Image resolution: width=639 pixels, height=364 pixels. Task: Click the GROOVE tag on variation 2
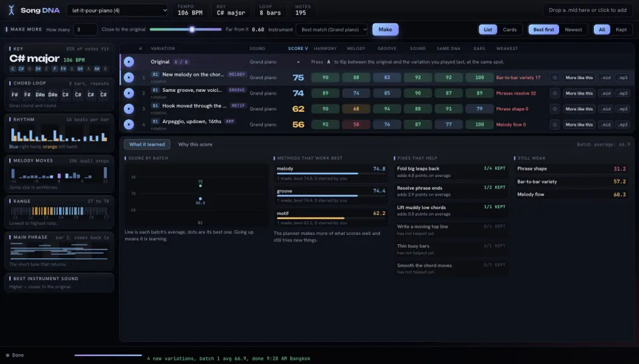tap(237, 90)
